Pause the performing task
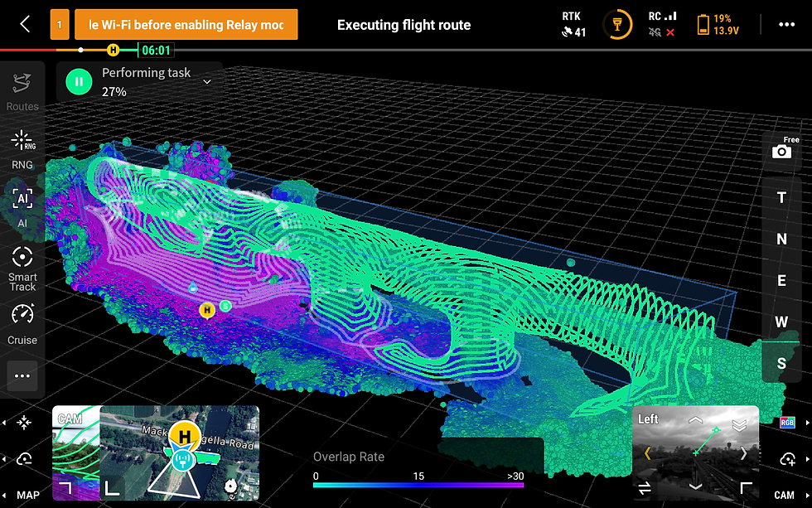Viewport: 812px width, 508px height. point(79,82)
